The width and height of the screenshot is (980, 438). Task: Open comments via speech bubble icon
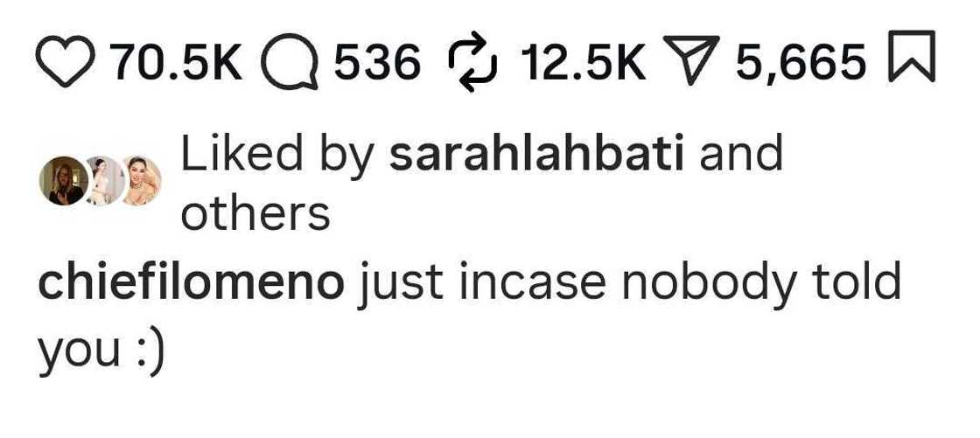pyautogui.click(x=290, y=62)
